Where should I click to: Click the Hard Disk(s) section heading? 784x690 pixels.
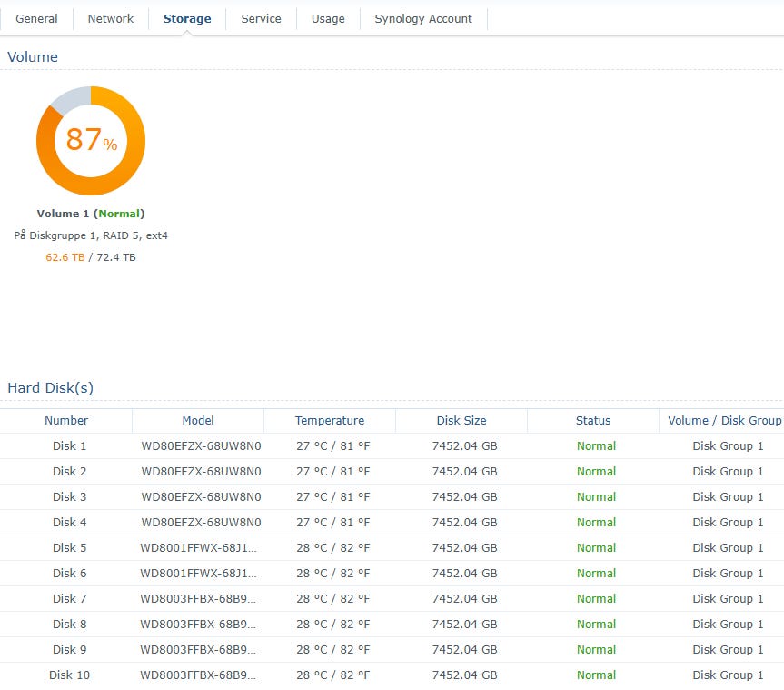click(x=51, y=388)
